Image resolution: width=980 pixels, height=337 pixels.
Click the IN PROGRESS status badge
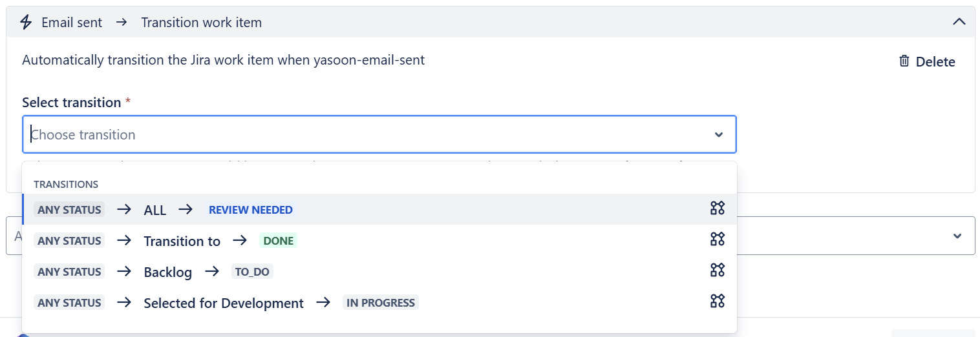(380, 303)
